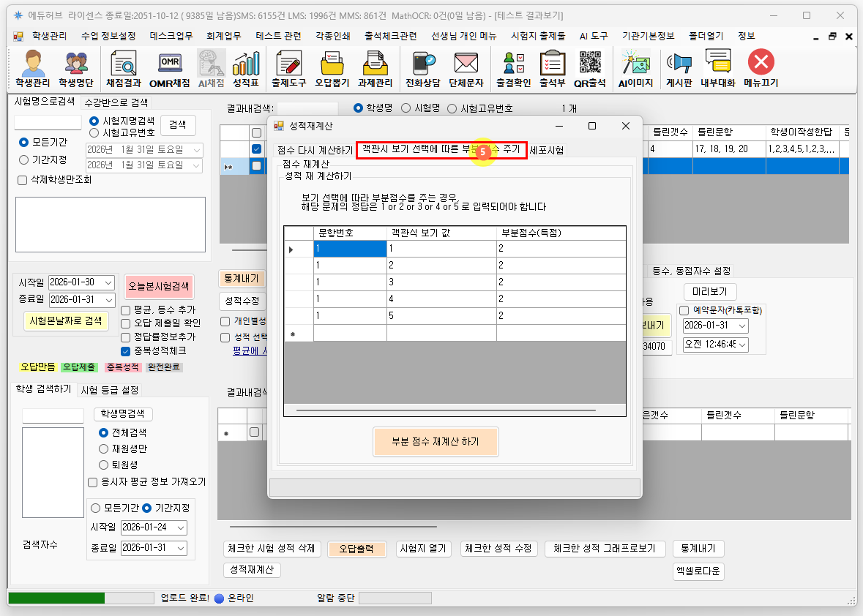
Task: Open the 테스트 관련 menu
Action: (277, 36)
